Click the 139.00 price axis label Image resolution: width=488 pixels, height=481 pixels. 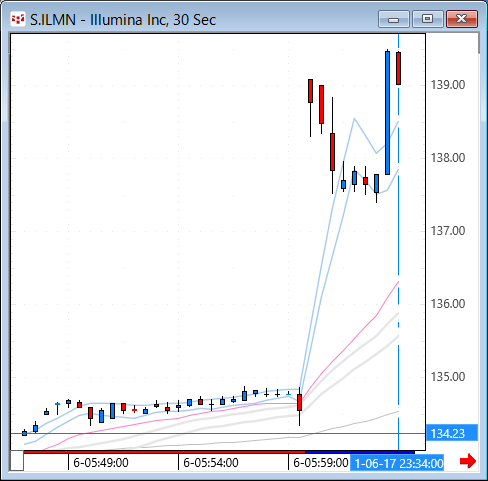coord(448,85)
